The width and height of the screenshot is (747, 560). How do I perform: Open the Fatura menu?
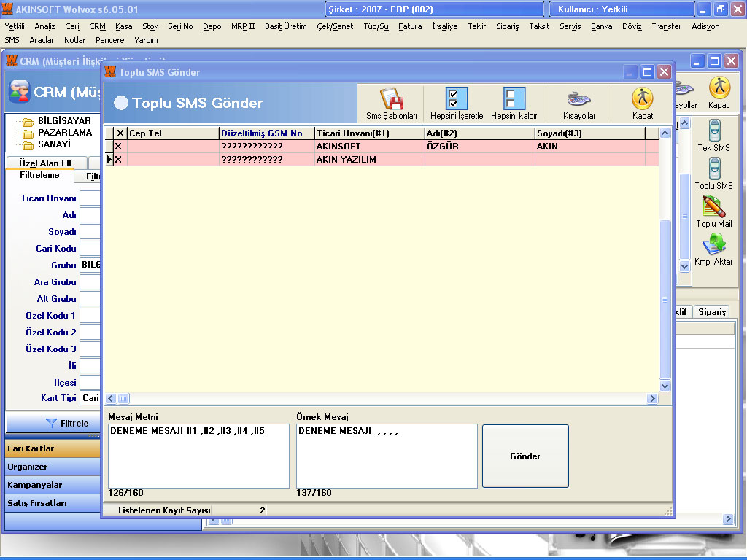tap(410, 26)
